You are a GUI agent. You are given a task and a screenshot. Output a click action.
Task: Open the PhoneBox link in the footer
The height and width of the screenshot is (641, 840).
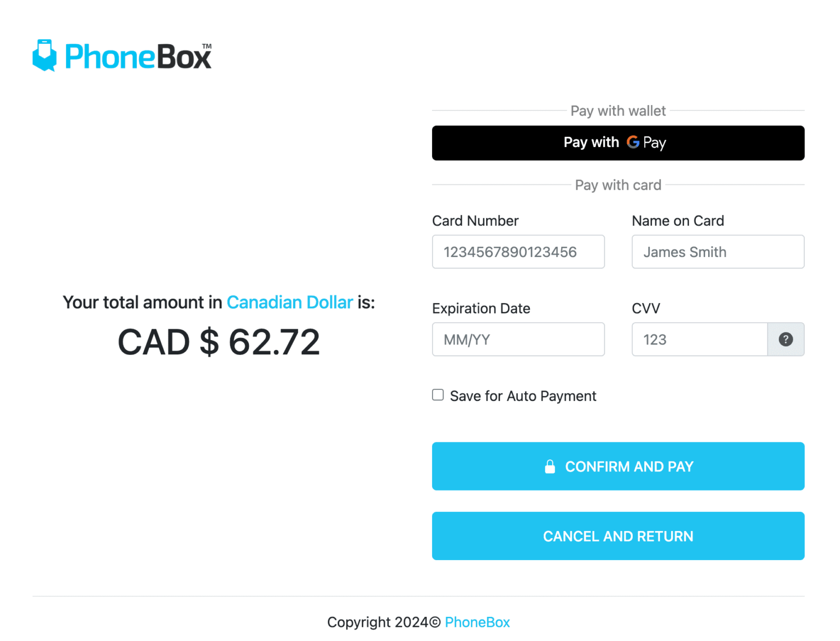477,622
